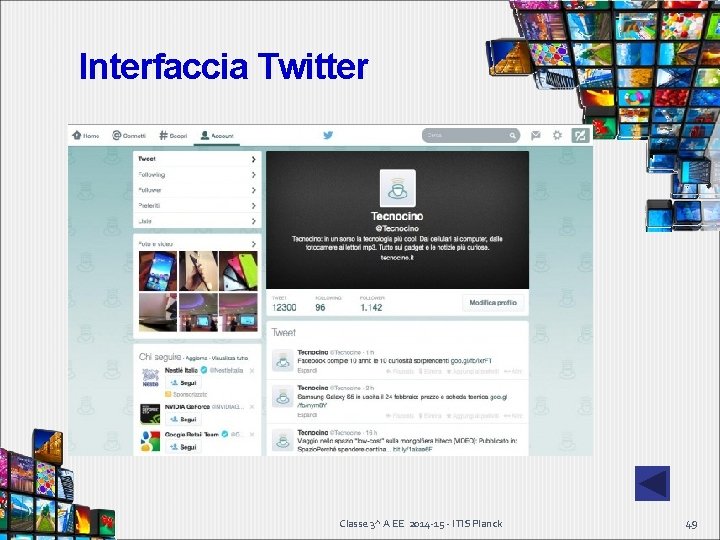The width and height of the screenshot is (720, 540).
Task: Open the blue smartphone photo thumbnail
Action: click(x=158, y=271)
